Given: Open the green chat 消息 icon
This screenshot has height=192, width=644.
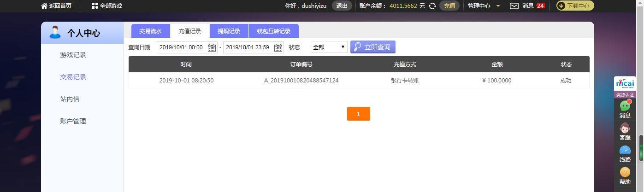Looking at the screenshot, I should tap(625, 105).
